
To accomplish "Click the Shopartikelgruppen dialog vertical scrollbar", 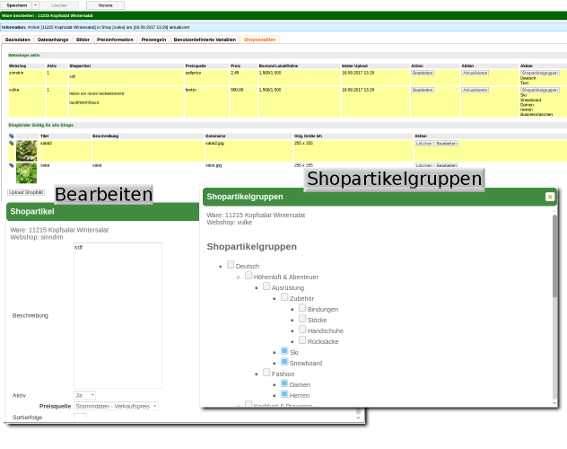I will (x=555, y=256).
